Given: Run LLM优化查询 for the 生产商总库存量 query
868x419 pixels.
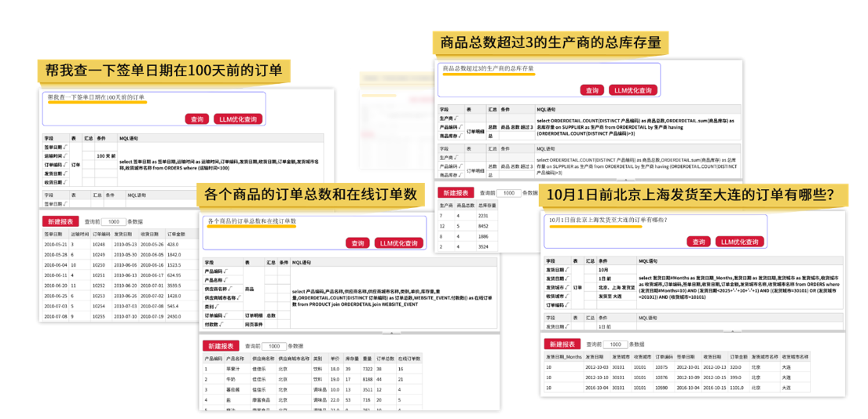Looking at the screenshot, I should click(x=632, y=90).
